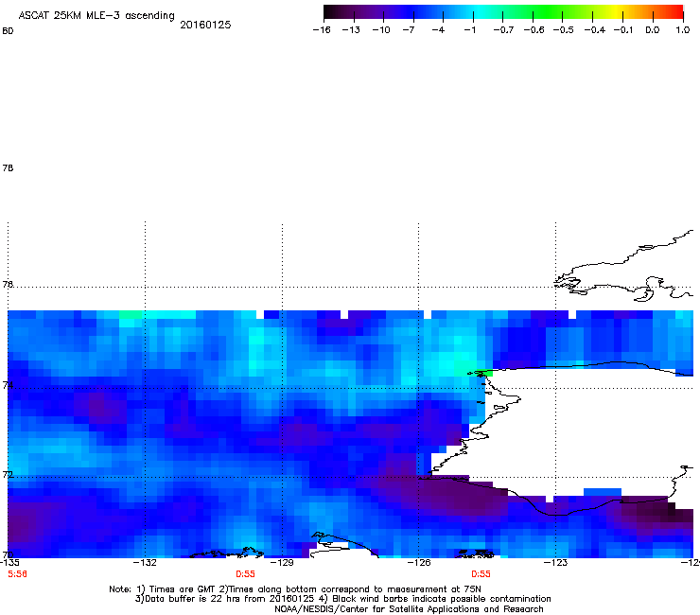This screenshot has width=700, height=615.
Task: Click the NOAA/NESDIS credit line
Action: click(409, 609)
